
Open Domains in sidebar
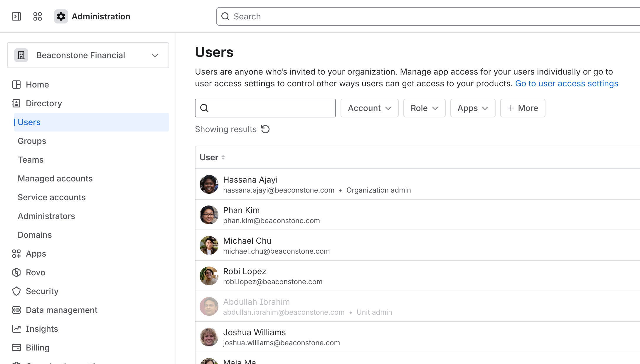pos(35,235)
